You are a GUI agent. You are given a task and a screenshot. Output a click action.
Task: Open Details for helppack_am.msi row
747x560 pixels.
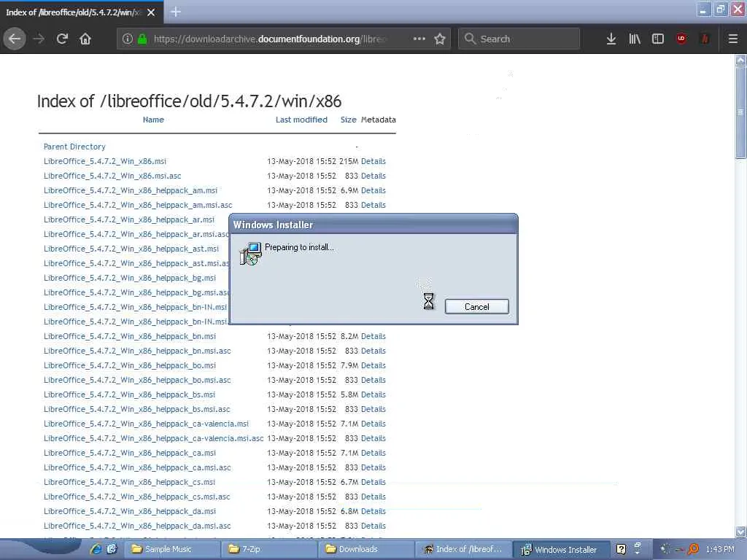[x=373, y=190]
